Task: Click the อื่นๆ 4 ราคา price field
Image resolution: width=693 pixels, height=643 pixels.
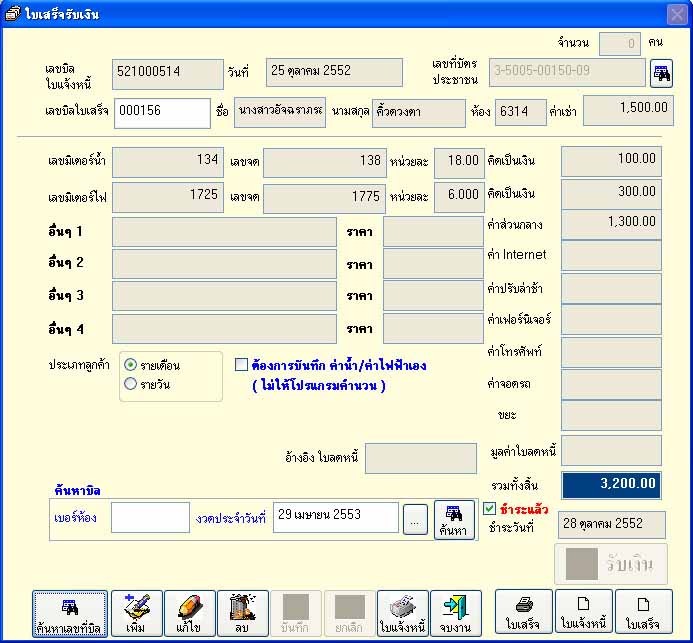Action: 433,328
